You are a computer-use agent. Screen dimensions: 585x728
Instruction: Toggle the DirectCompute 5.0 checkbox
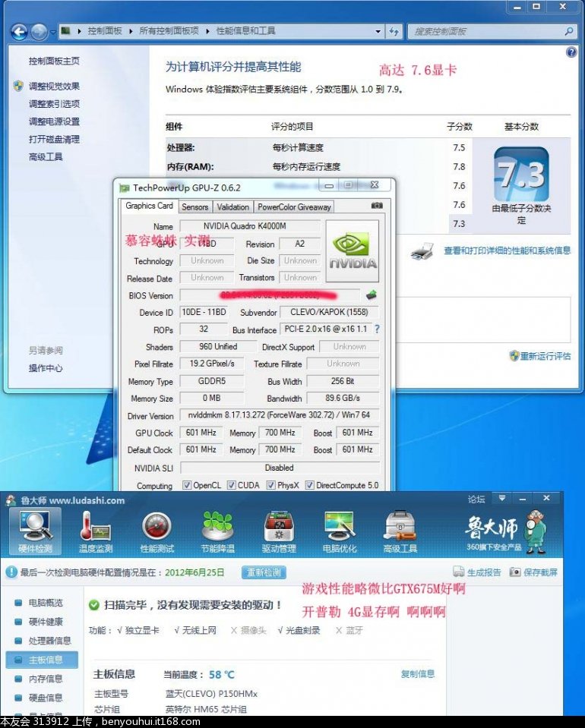coord(309,485)
